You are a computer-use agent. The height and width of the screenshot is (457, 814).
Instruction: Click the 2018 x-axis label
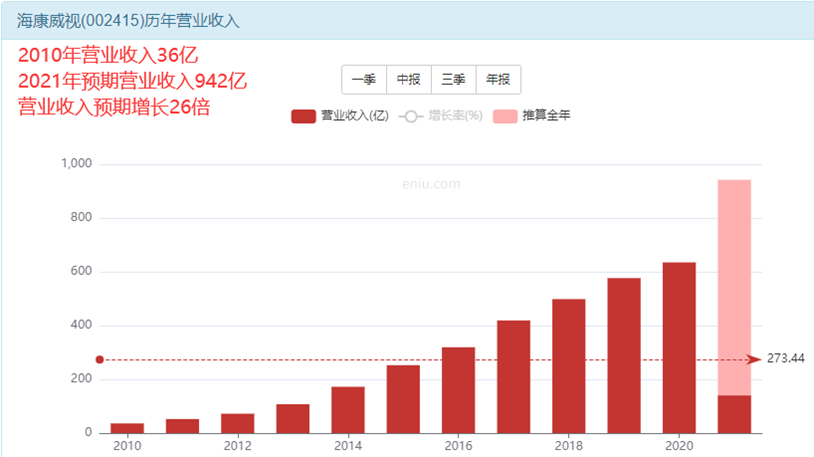569,446
